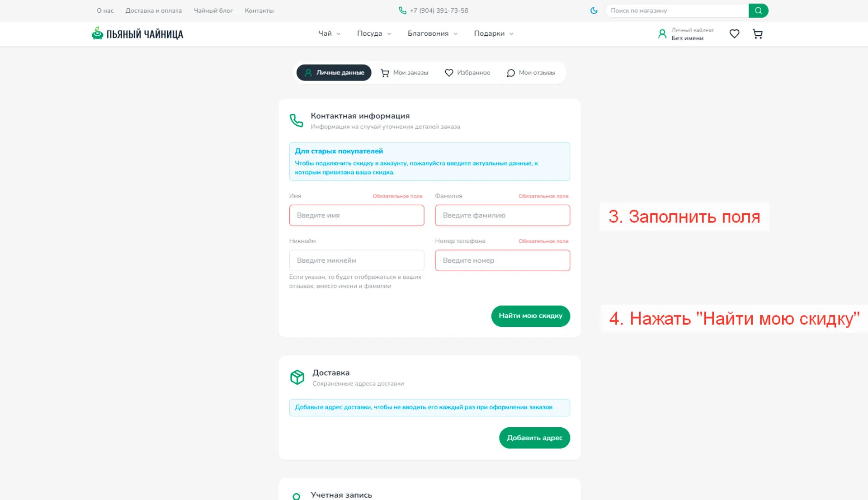Focus the Введите имя field
This screenshot has height=500, width=868.
click(356, 215)
